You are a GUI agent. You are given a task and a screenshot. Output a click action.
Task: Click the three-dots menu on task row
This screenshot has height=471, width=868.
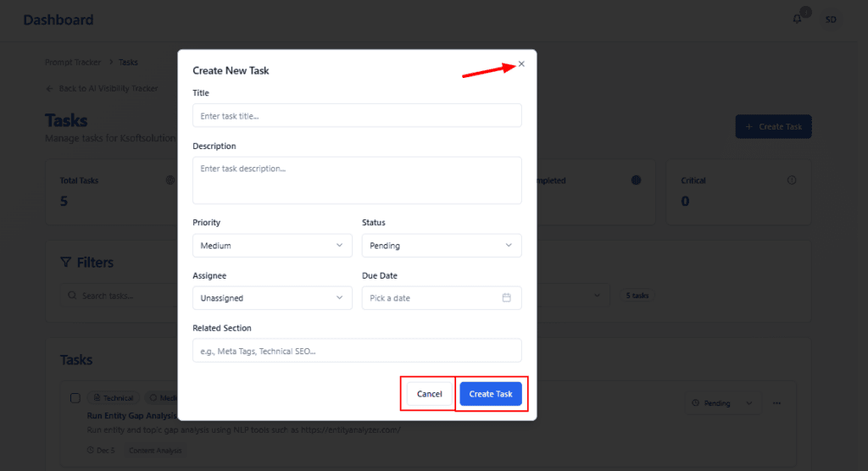[x=776, y=403]
